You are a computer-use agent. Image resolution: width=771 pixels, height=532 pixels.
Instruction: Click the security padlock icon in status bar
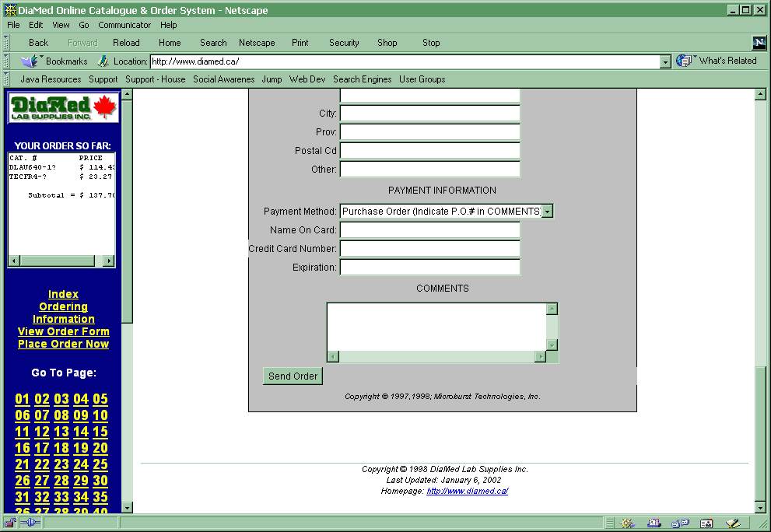click(11, 523)
